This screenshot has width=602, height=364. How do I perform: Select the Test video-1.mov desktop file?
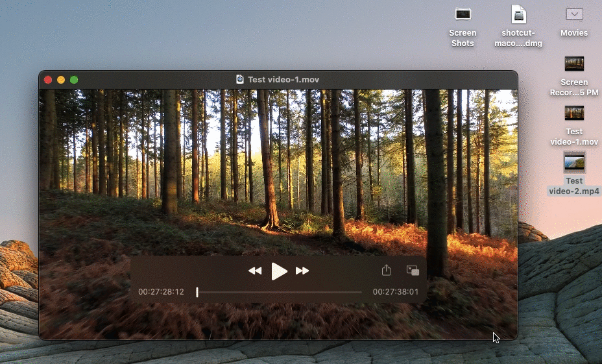[574, 125]
